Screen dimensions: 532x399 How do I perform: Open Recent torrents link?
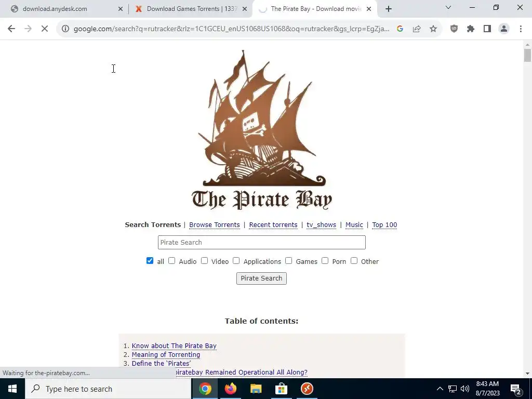coord(273,224)
